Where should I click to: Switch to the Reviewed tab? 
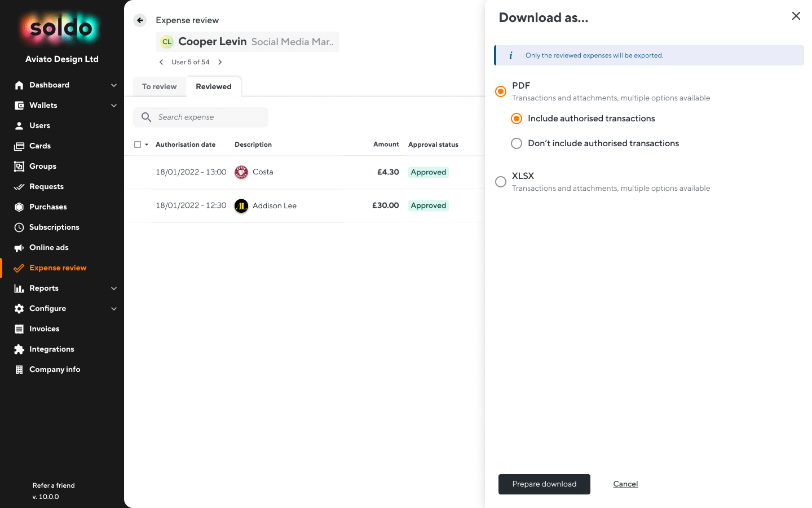[x=214, y=86]
